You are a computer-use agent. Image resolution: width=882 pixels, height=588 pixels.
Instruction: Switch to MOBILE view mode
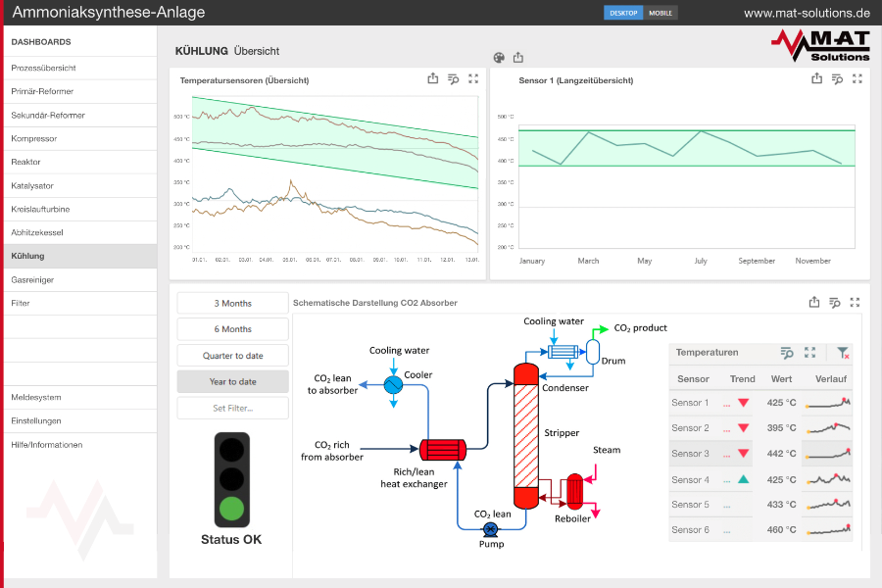tap(661, 13)
